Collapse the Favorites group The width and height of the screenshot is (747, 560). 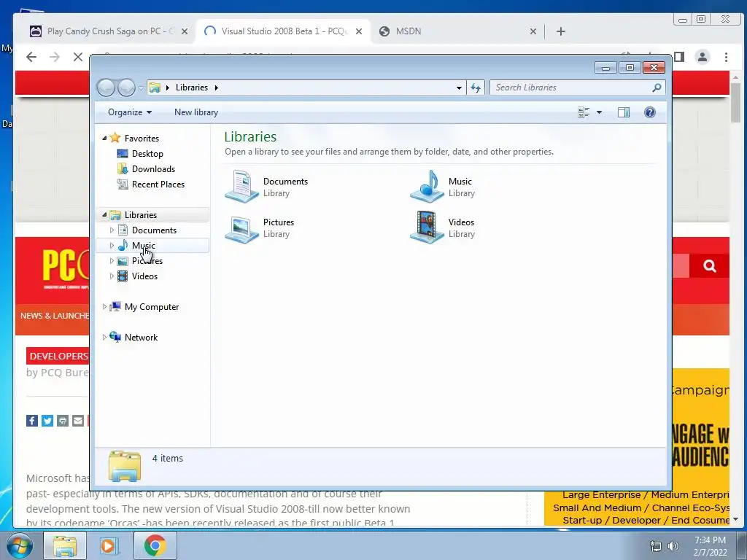point(104,138)
